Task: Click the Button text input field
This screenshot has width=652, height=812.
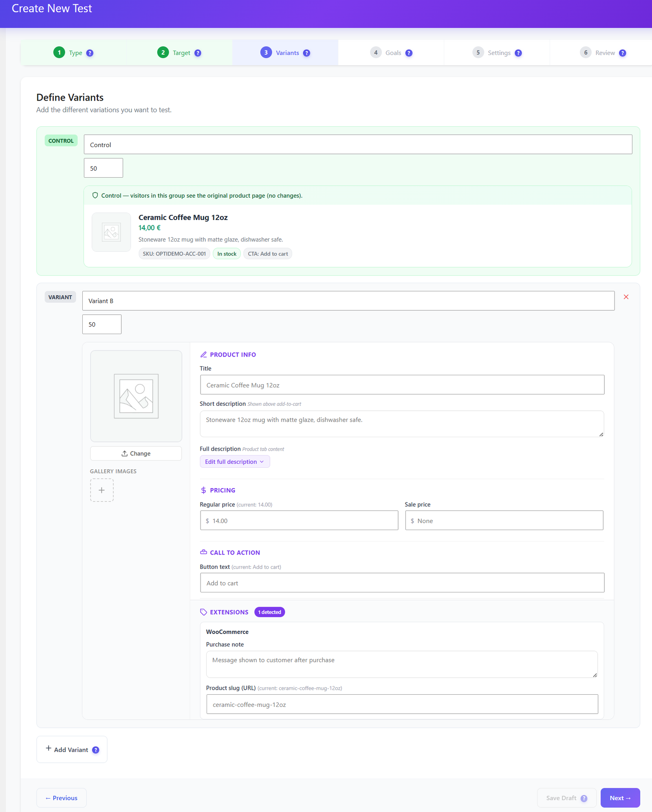Action: point(402,583)
